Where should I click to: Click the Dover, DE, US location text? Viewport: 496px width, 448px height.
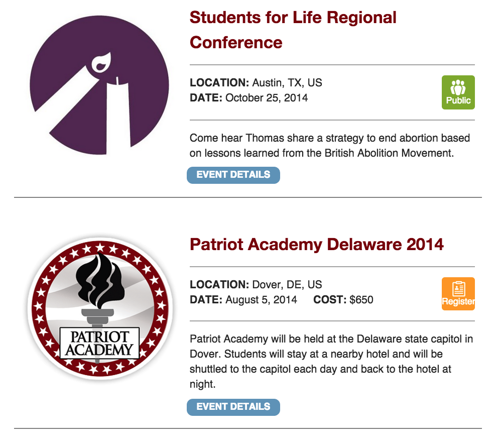click(x=287, y=284)
